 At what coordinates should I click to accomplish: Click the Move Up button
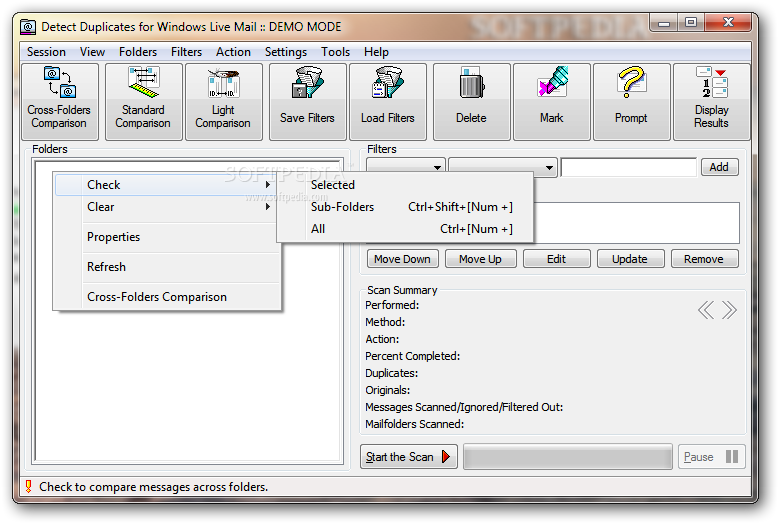[x=480, y=259]
